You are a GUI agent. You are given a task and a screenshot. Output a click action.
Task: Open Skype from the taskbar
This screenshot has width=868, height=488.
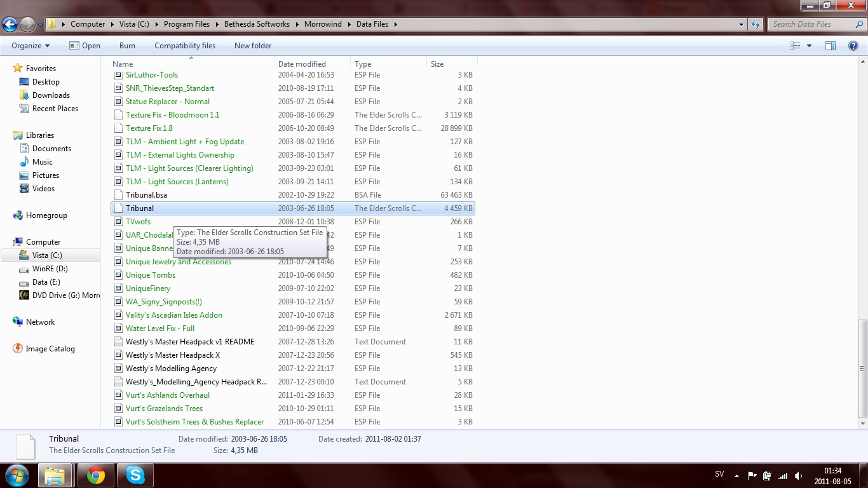tap(135, 475)
